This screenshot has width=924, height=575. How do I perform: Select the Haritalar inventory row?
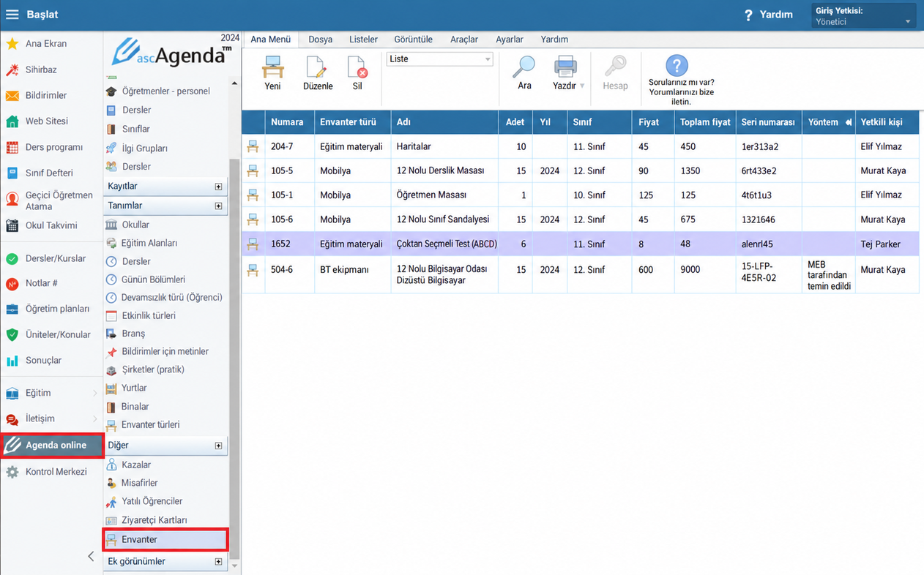[580, 146]
